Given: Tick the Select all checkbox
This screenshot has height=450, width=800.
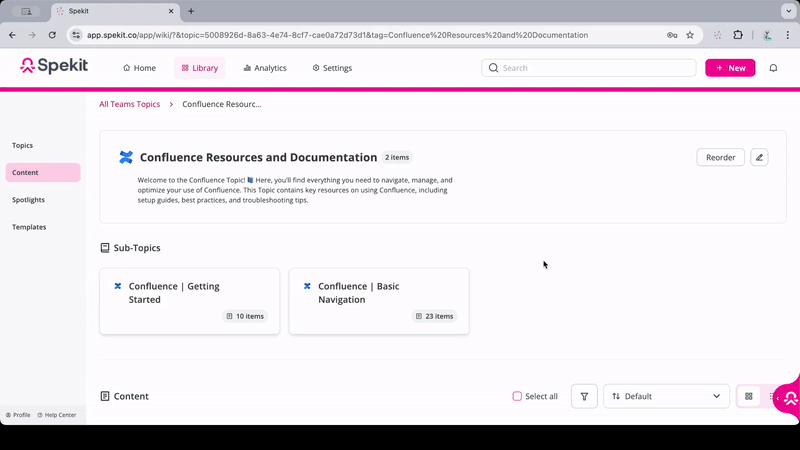Looking at the screenshot, I should pyautogui.click(x=517, y=396).
